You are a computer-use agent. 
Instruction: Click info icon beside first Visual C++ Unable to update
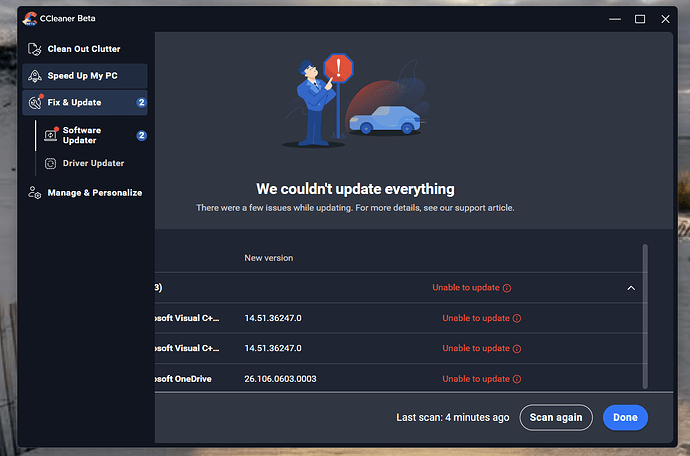pyautogui.click(x=517, y=318)
